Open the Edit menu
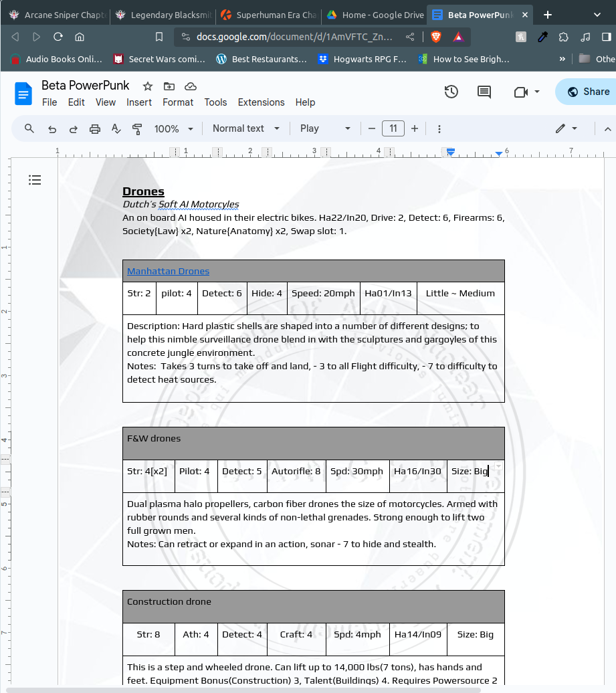This screenshot has height=693, width=616. click(76, 102)
